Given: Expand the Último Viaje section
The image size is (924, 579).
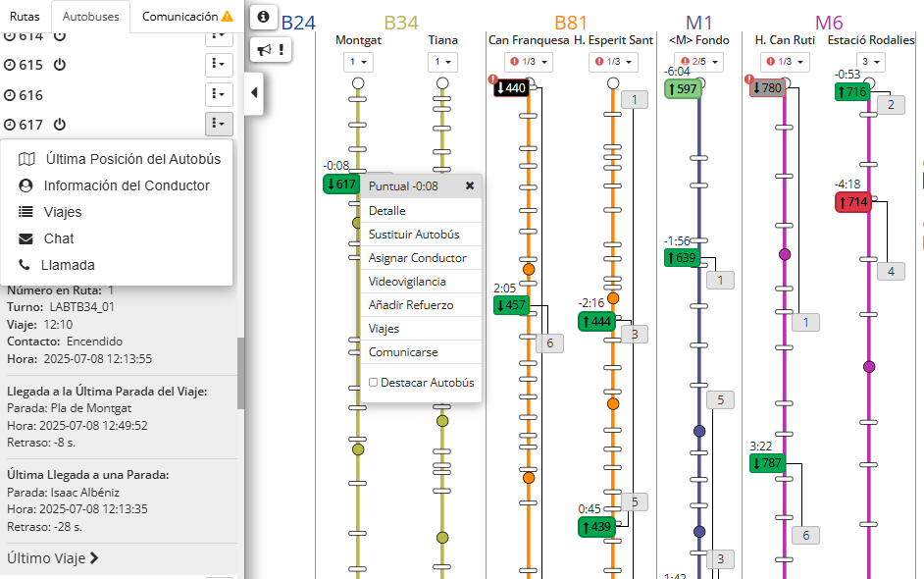Looking at the screenshot, I should pyautogui.click(x=53, y=558).
